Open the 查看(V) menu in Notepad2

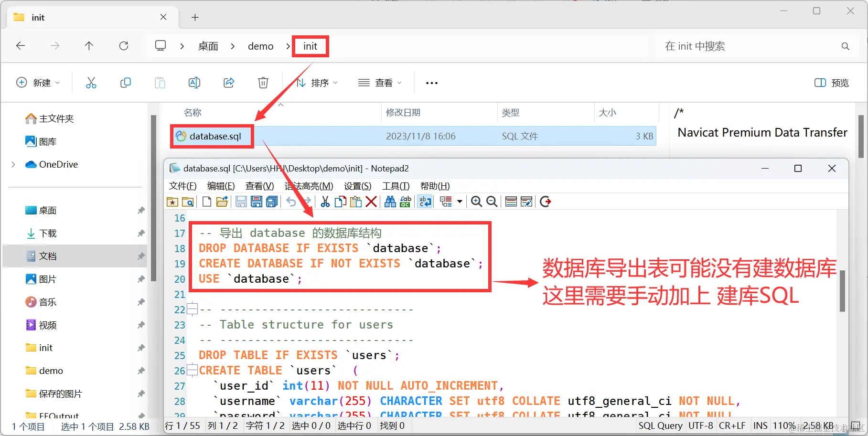[260, 186]
